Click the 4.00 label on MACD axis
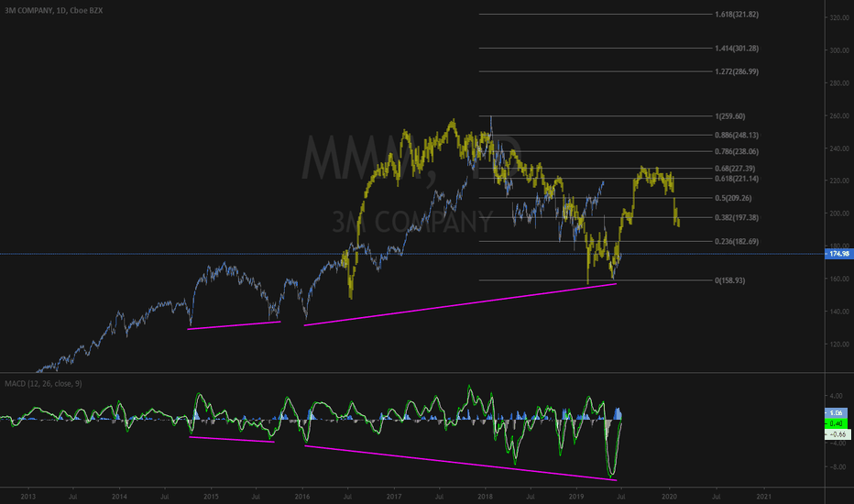This screenshot has height=504, width=854. pos(836,396)
